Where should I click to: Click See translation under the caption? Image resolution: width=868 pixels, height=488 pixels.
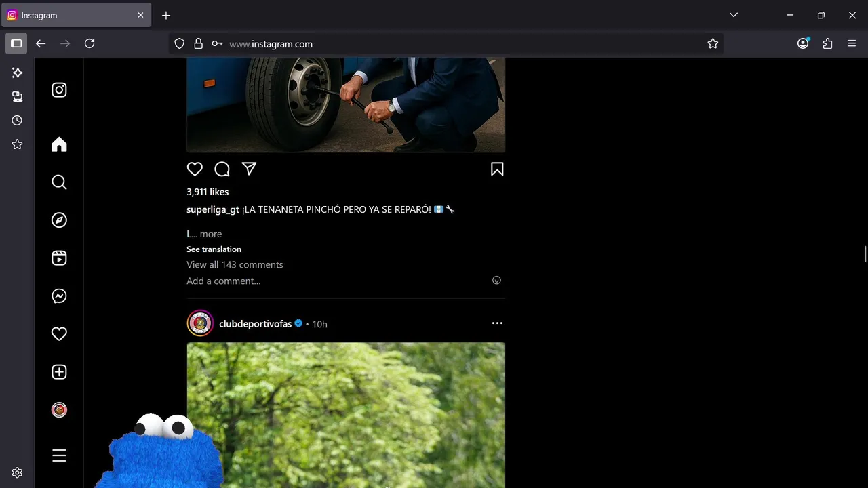[214, 249]
